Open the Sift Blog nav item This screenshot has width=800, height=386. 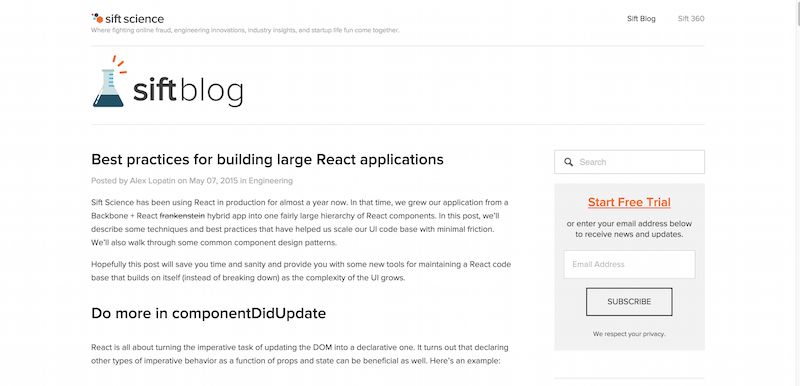641,19
